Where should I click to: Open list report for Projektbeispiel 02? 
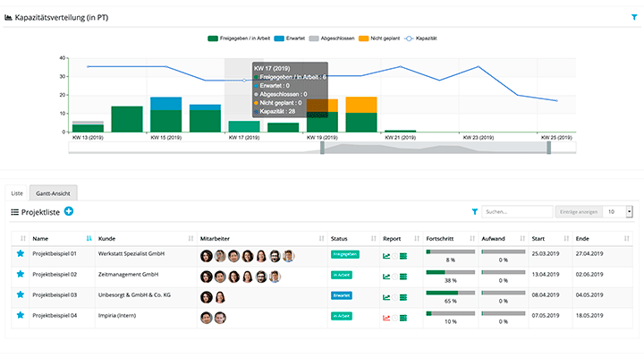click(403, 275)
